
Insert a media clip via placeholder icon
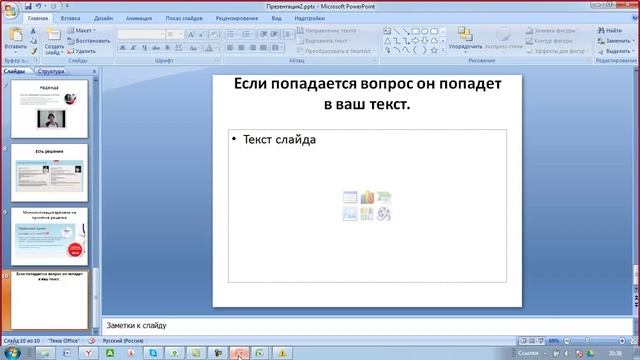tap(384, 214)
